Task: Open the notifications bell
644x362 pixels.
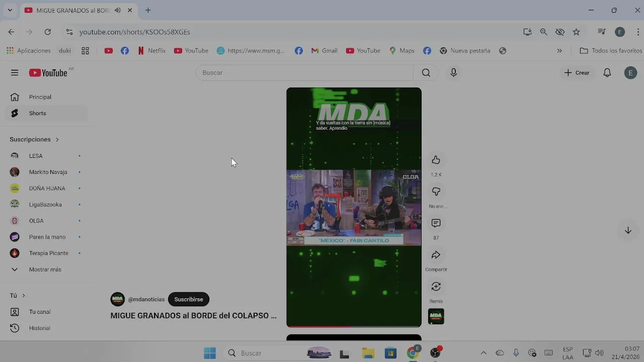Action: pyautogui.click(x=607, y=73)
